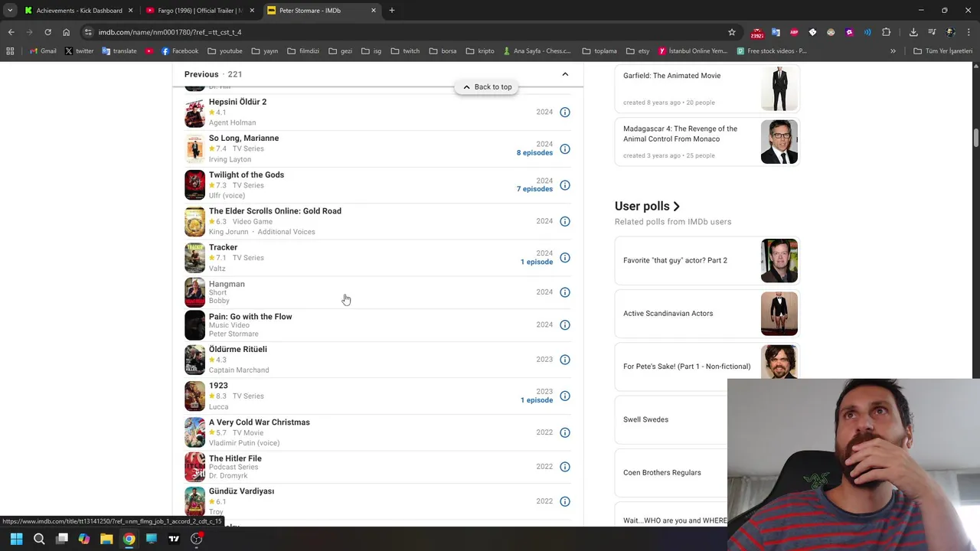Open info icon for Pain: Go with the Flow
Screen dimensions: 980x551
(x=565, y=325)
